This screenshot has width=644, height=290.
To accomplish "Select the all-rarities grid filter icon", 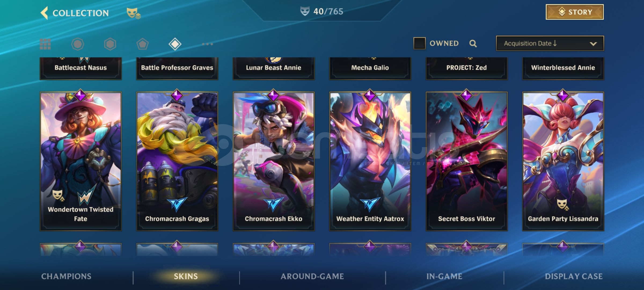I will tap(45, 44).
